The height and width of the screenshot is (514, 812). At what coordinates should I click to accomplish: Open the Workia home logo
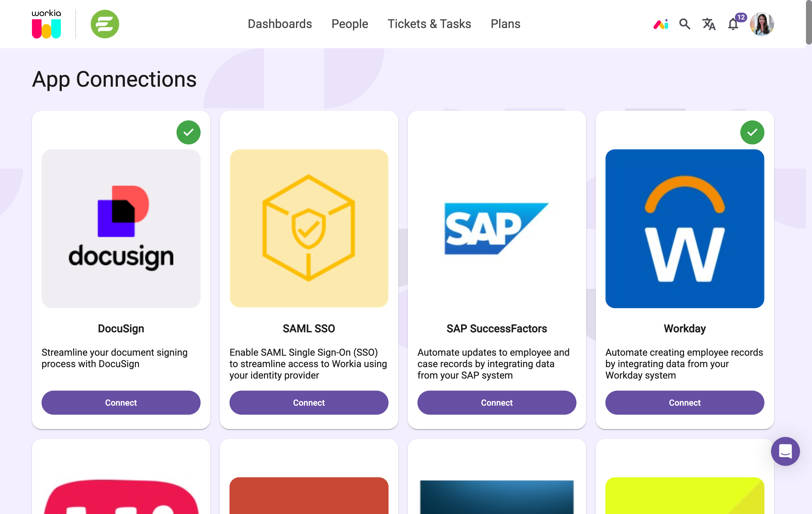pos(46,24)
